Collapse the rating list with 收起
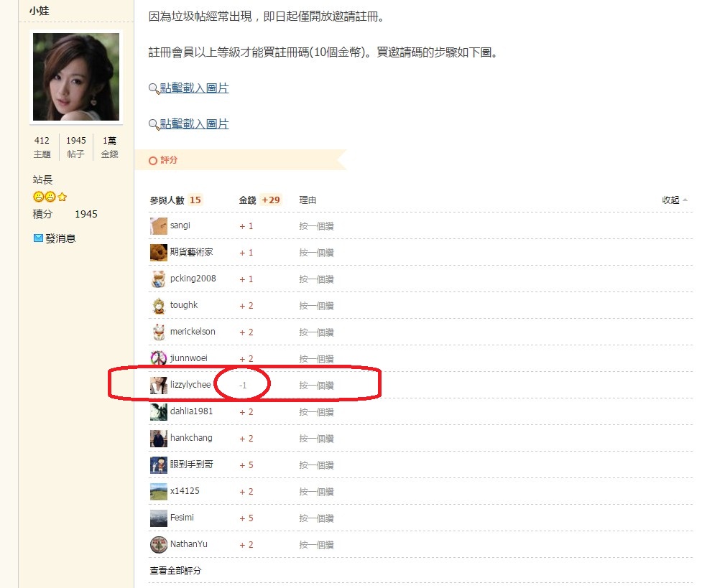 [674, 200]
